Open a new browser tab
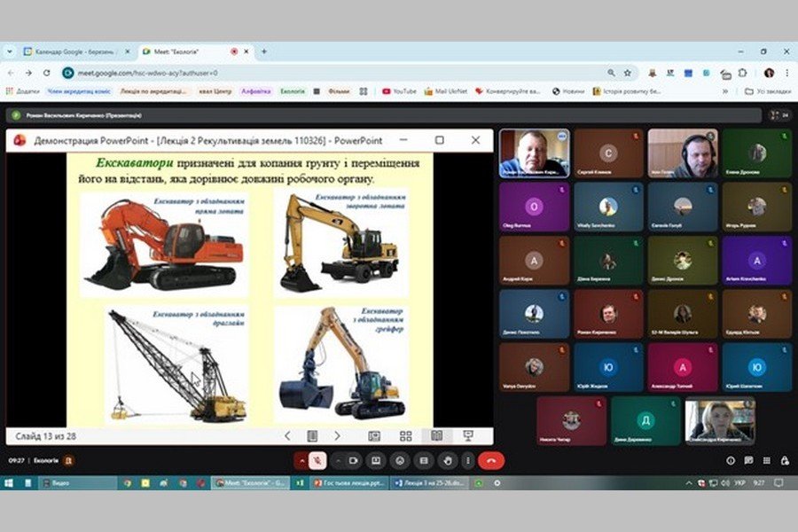The image size is (798, 532). pos(263,51)
